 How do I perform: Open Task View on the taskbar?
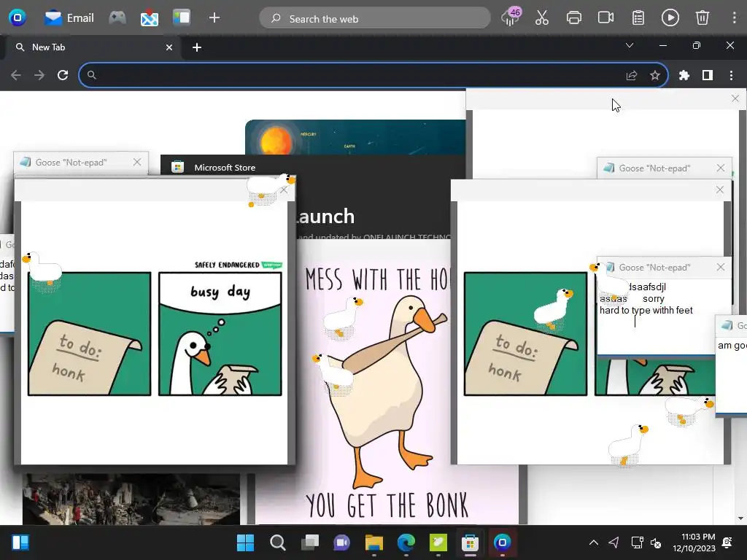coord(309,542)
